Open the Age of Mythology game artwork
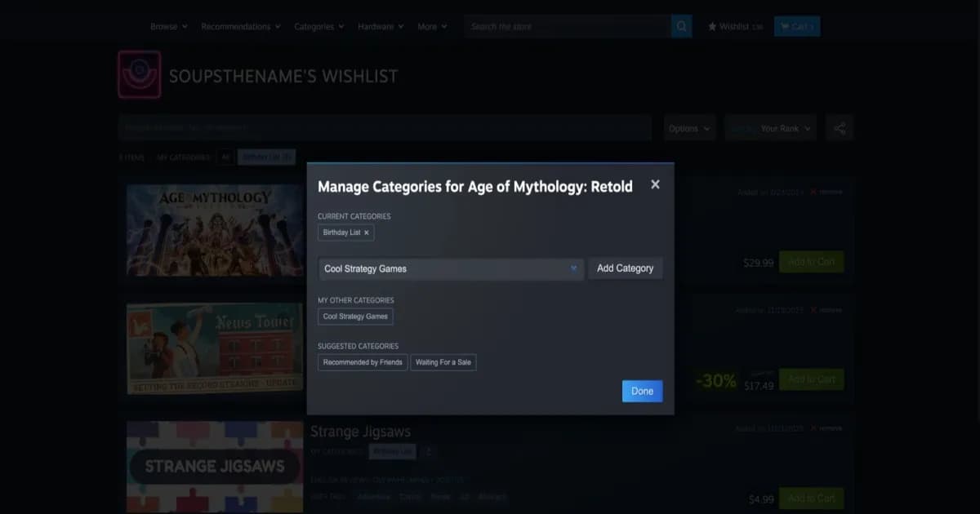Viewport: 980px width, 514px height. (x=215, y=230)
